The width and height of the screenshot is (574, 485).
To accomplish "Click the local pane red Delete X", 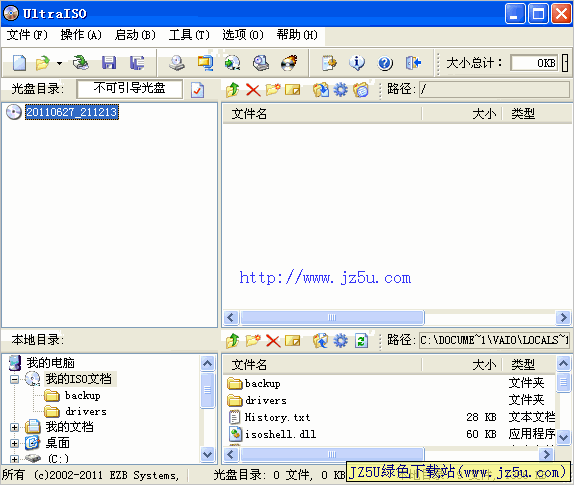I will (273, 341).
